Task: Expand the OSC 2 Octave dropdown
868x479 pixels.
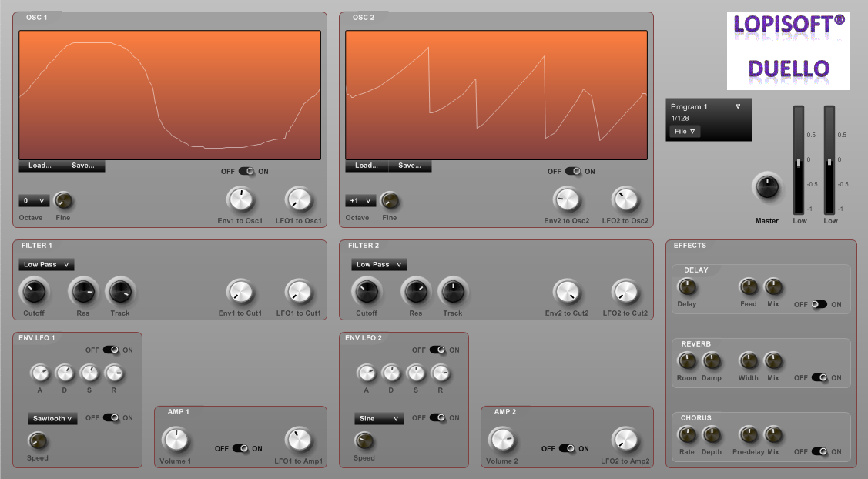Action: [x=360, y=201]
